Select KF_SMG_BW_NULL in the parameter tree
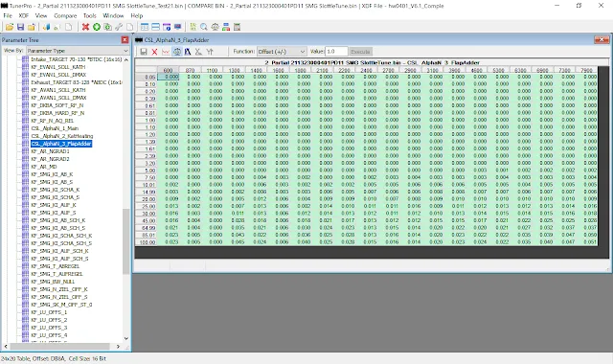 pyautogui.click(x=53, y=282)
